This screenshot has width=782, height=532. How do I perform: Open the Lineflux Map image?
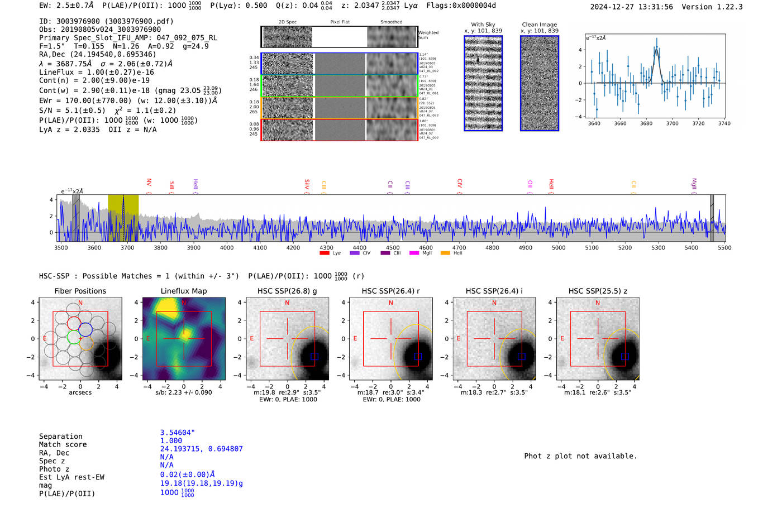coord(184,338)
